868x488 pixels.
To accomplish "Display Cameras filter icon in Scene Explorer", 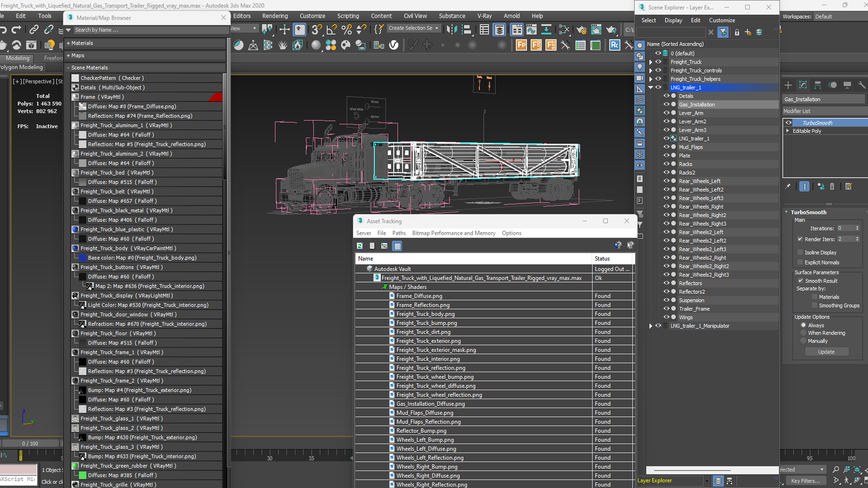I will click(x=640, y=78).
